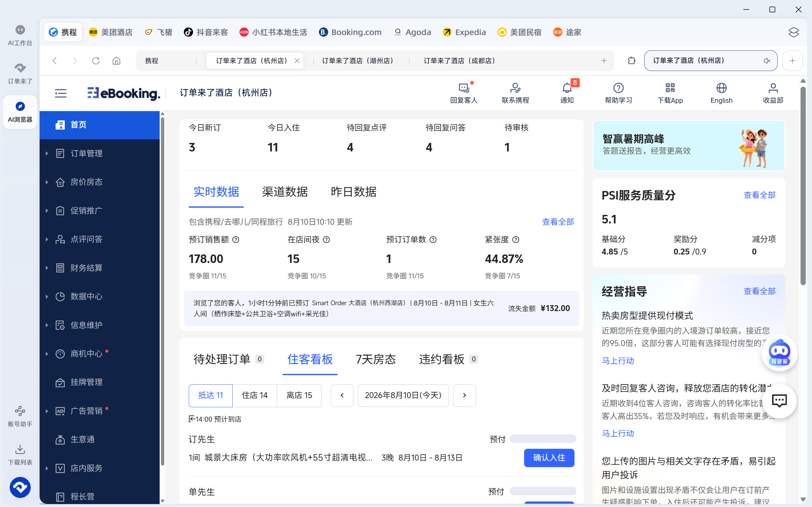Image resolution: width=812 pixels, height=507 pixels.
Task: Show info for 在店间夜 help icon
Action: tap(327, 240)
